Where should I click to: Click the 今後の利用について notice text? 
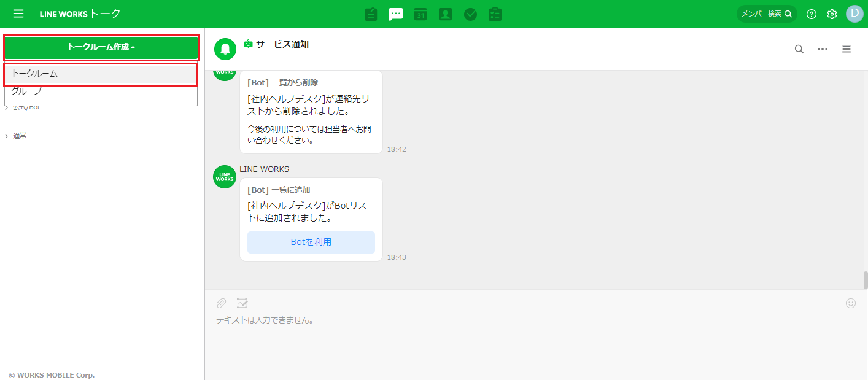click(309, 134)
